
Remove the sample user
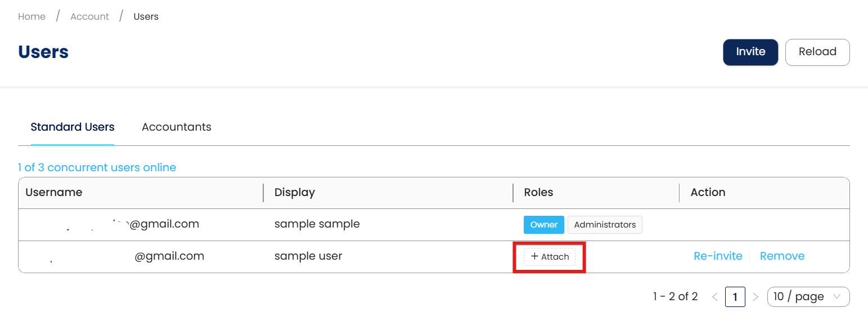point(782,256)
